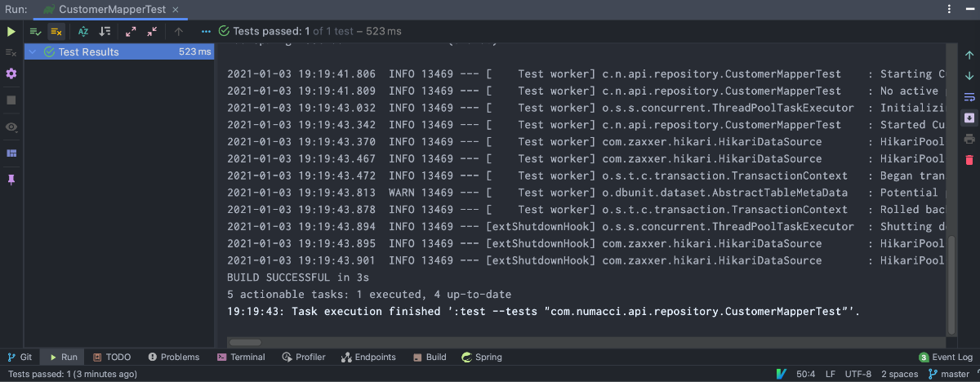
Task: Click the 19:19:41.806 Starting log line
Action: [x=586, y=73]
